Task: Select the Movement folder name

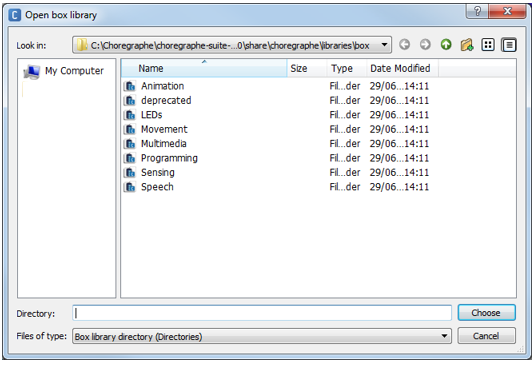Action: (164, 129)
